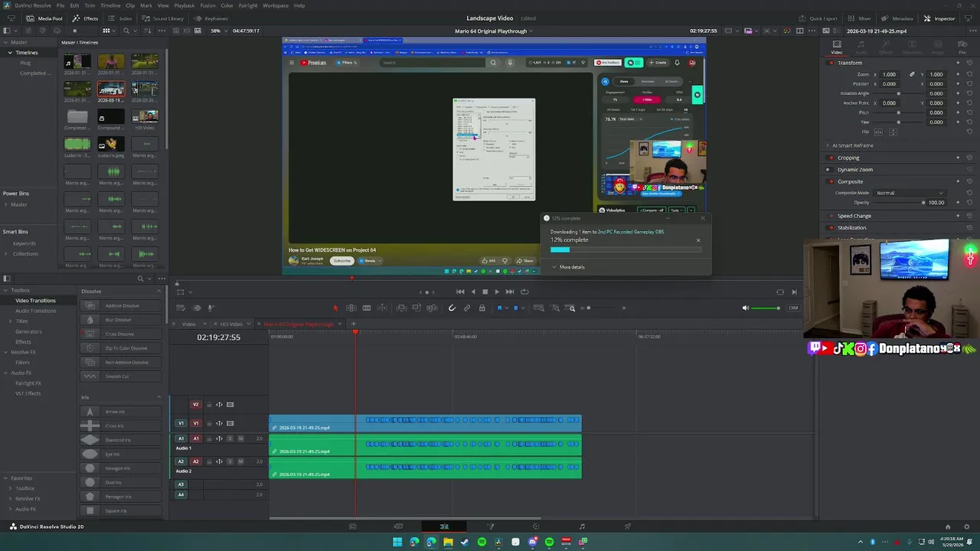Collapse the Timelines bin tree
This screenshot has height=551, width=980.
(x=11, y=53)
